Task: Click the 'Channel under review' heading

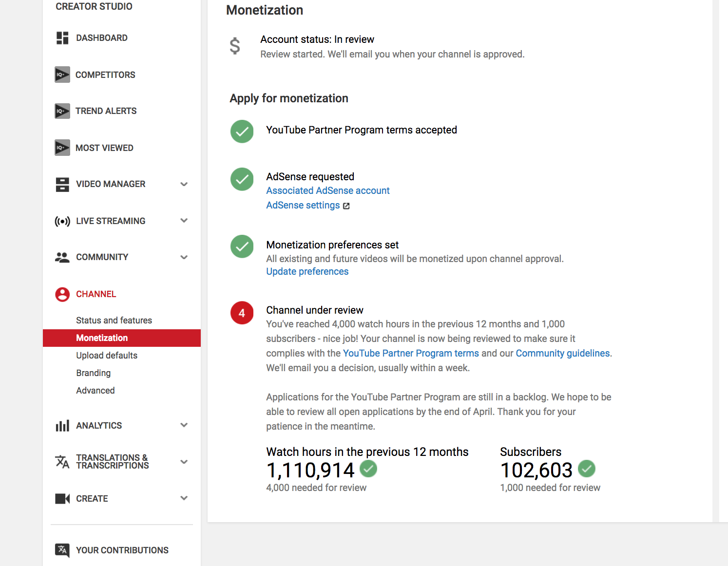Action: [x=315, y=310]
